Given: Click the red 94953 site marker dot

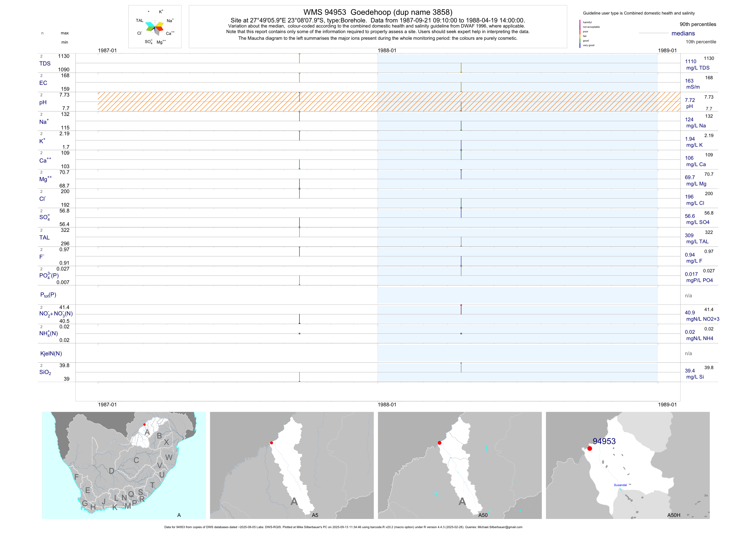Looking at the screenshot, I should coord(589,448).
